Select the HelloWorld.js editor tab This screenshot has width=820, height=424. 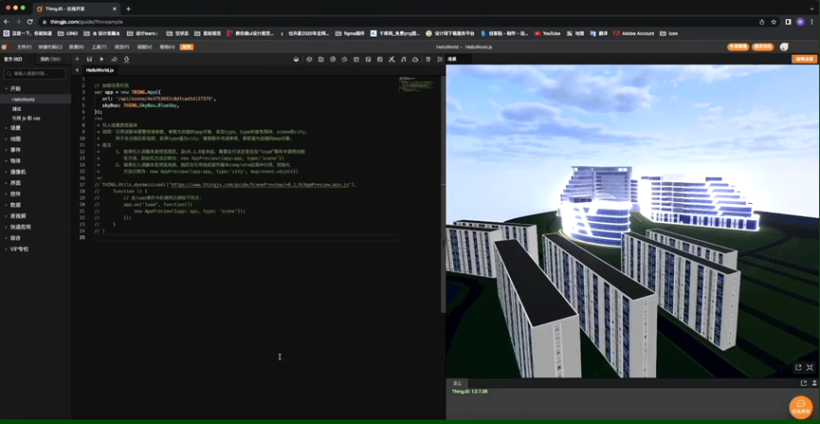pos(99,70)
